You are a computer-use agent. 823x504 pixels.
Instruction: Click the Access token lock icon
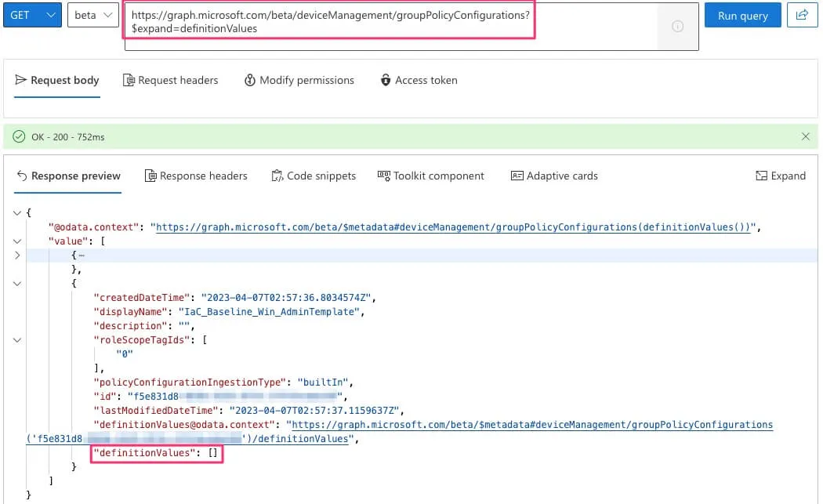tap(386, 80)
